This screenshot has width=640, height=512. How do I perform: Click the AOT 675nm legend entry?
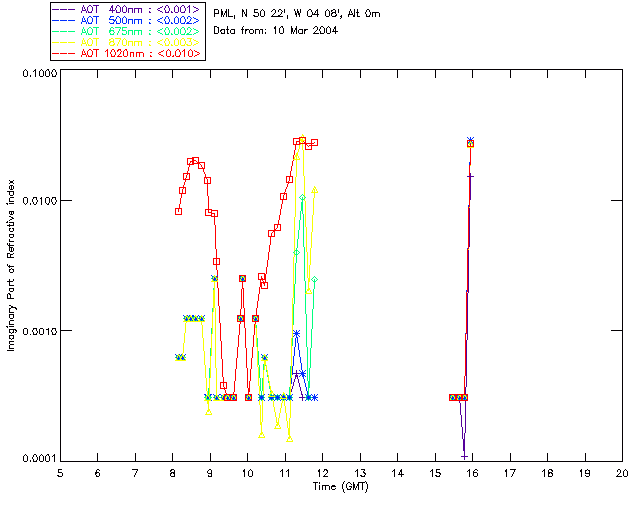127,31
